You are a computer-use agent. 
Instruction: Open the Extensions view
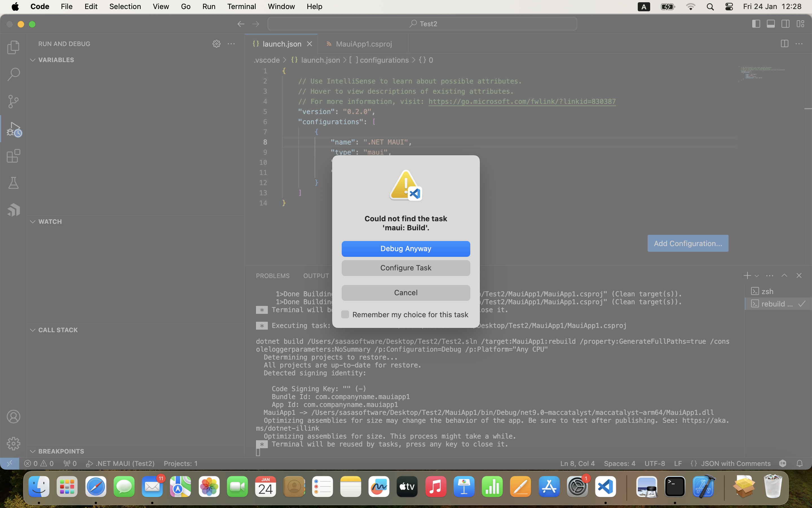(x=14, y=156)
